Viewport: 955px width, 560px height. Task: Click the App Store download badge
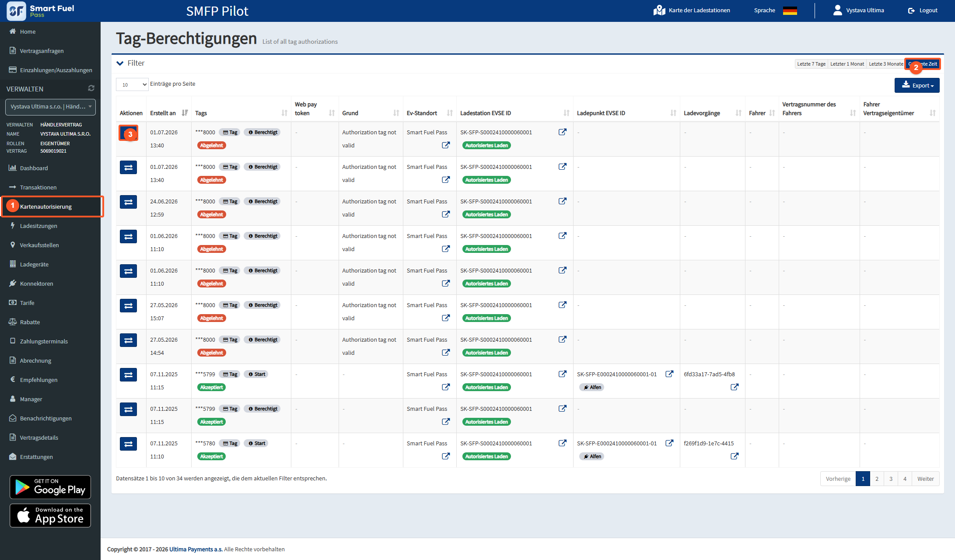[x=50, y=515]
